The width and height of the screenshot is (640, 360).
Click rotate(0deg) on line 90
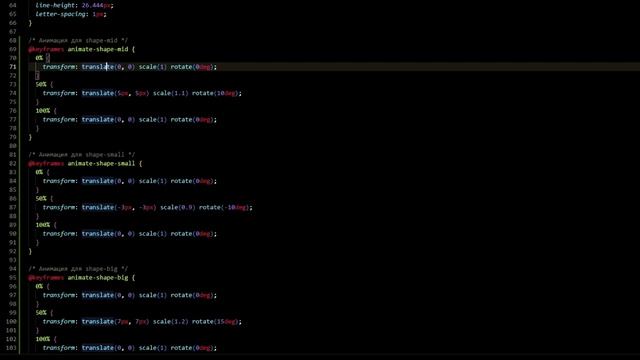point(192,234)
